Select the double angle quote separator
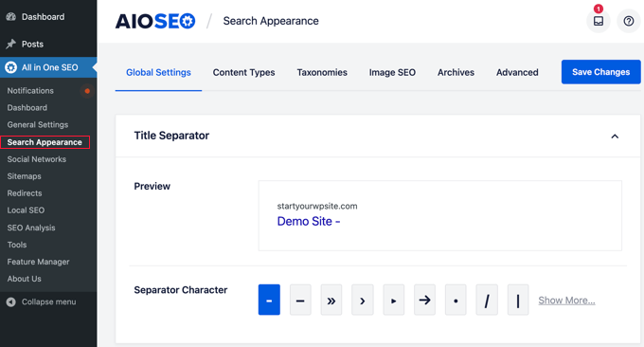Viewport: 644px width, 347px height. [x=331, y=300]
